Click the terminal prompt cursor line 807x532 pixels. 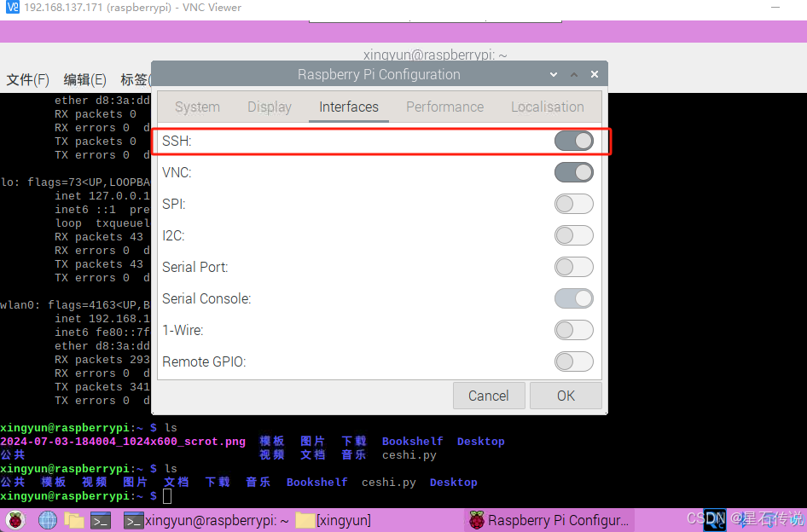(x=86, y=496)
